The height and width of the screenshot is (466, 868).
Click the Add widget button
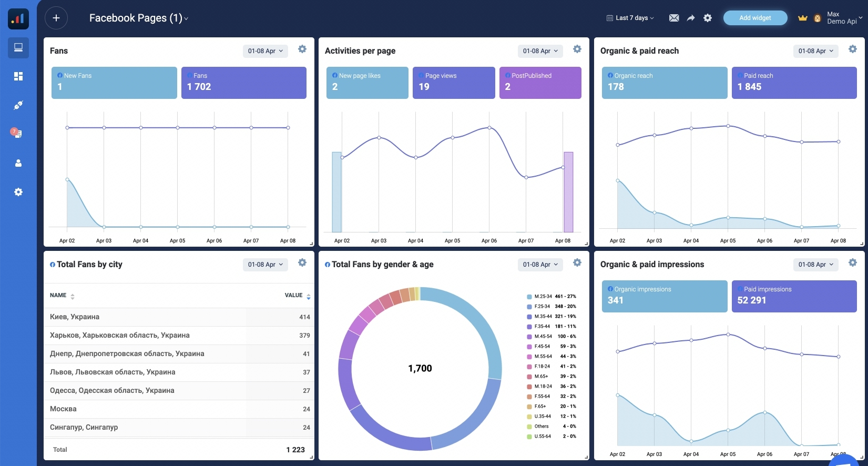755,18
